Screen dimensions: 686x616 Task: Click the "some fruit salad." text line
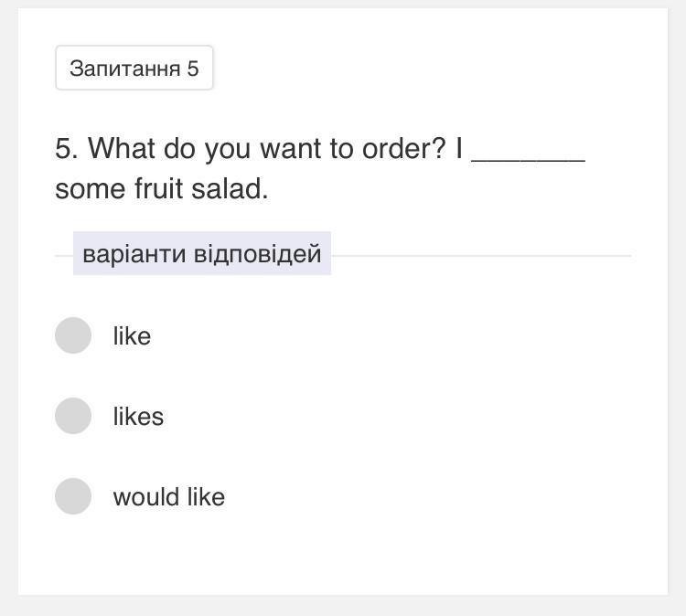[x=162, y=189]
